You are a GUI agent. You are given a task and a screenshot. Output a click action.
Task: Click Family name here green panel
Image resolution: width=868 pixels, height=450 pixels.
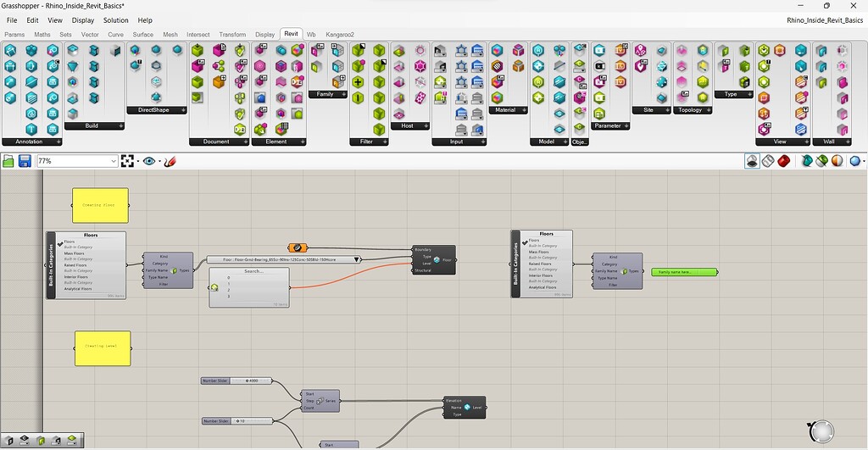click(684, 272)
